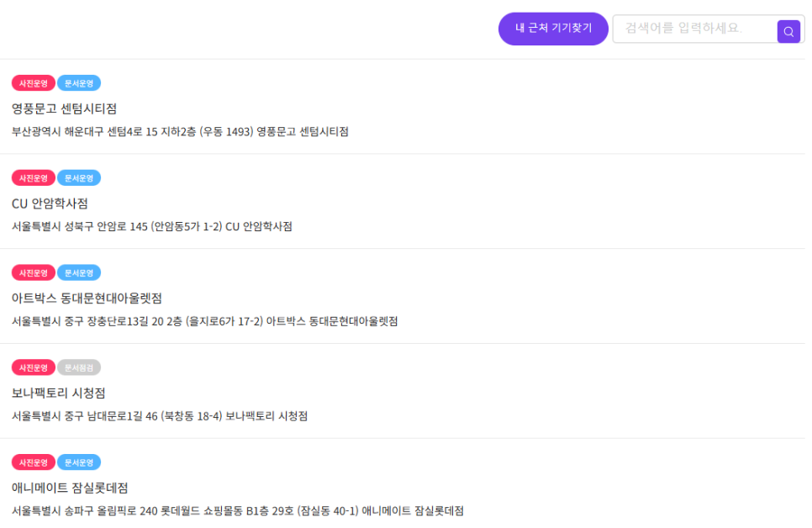Open the CU 안암학사점 store title
Viewport: 812px width, 528px height.
coord(50,203)
